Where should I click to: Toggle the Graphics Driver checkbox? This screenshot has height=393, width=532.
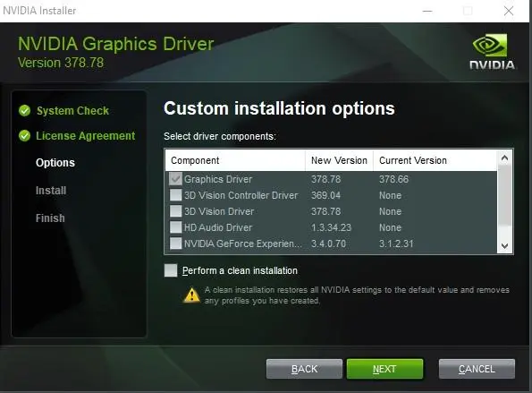[x=175, y=179]
